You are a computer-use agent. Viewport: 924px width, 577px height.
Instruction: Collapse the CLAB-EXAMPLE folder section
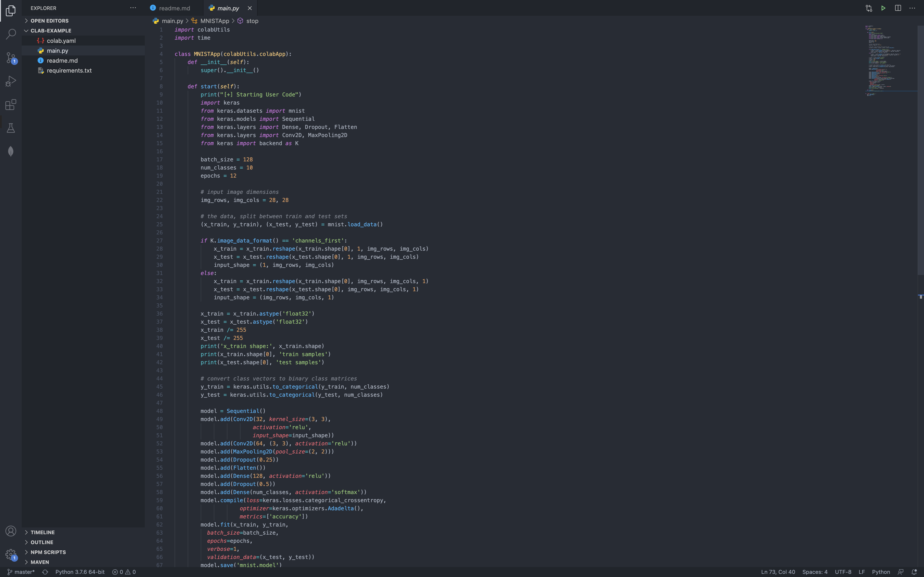point(50,30)
